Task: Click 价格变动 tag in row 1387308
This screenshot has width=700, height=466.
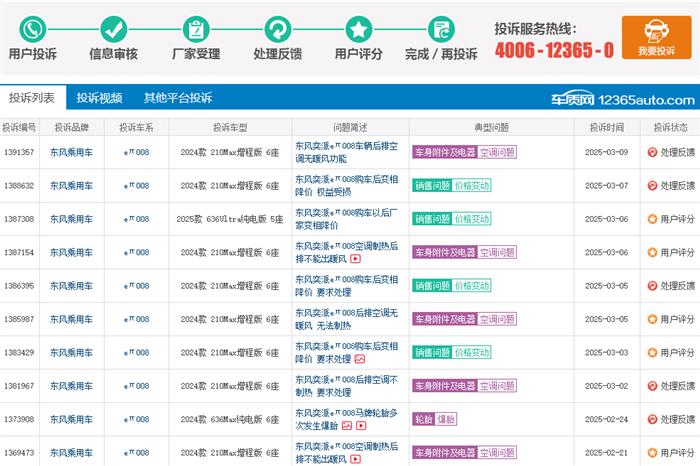Action: click(472, 219)
